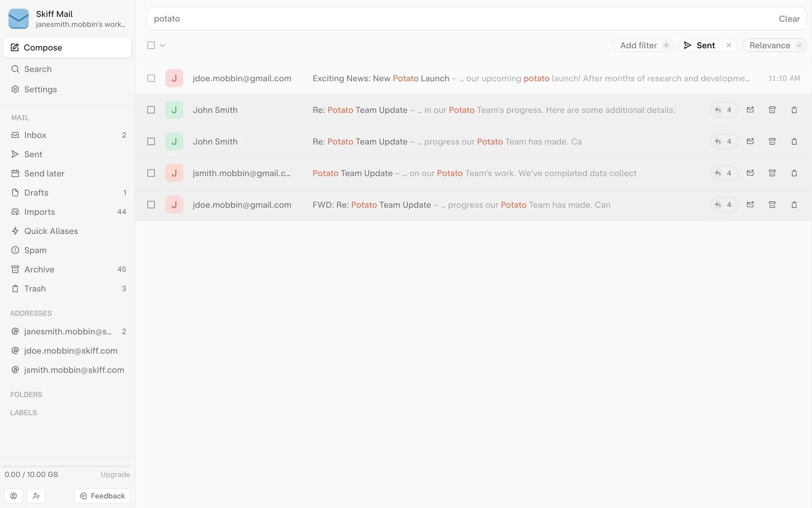Tick the select-all checkbox above the list
The image size is (812, 508).
point(151,45)
